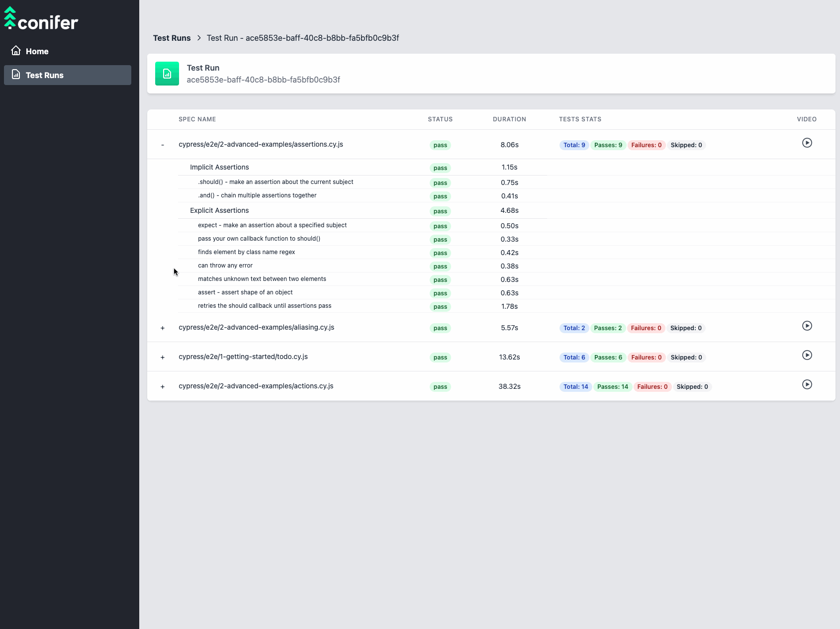The image size is (840, 629).
Task: Click the Test Runs report icon in sidebar
Action: (x=16, y=75)
